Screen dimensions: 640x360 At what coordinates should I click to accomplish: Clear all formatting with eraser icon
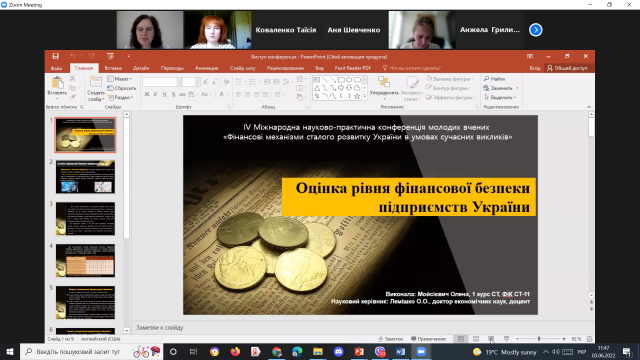[x=227, y=82]
